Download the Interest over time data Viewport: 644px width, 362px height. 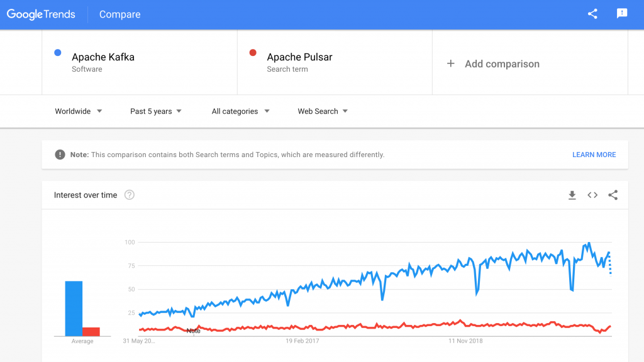pyautogui.click(x=572, y=195)
